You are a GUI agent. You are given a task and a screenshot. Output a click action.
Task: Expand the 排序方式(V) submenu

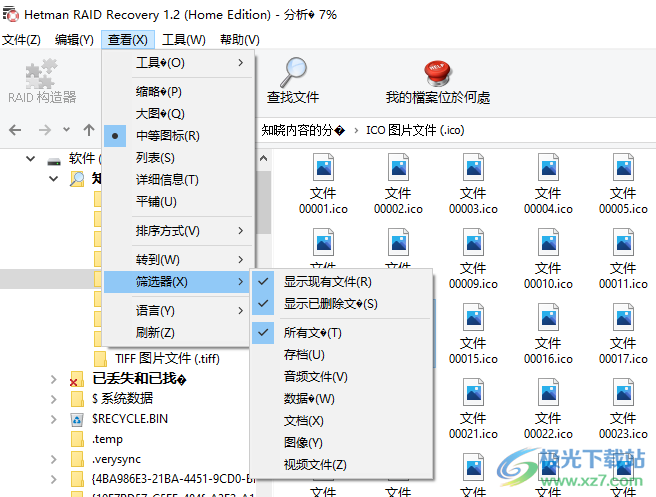tap(178, 231)
